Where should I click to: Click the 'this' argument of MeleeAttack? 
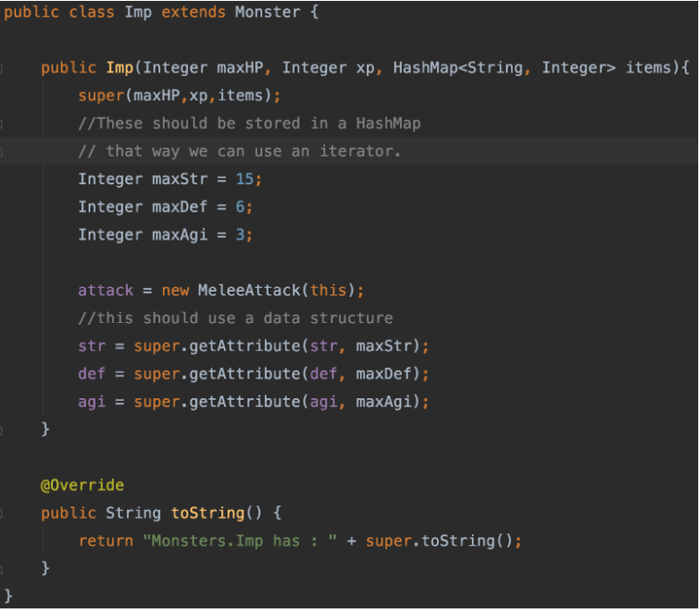click(329, 291)
